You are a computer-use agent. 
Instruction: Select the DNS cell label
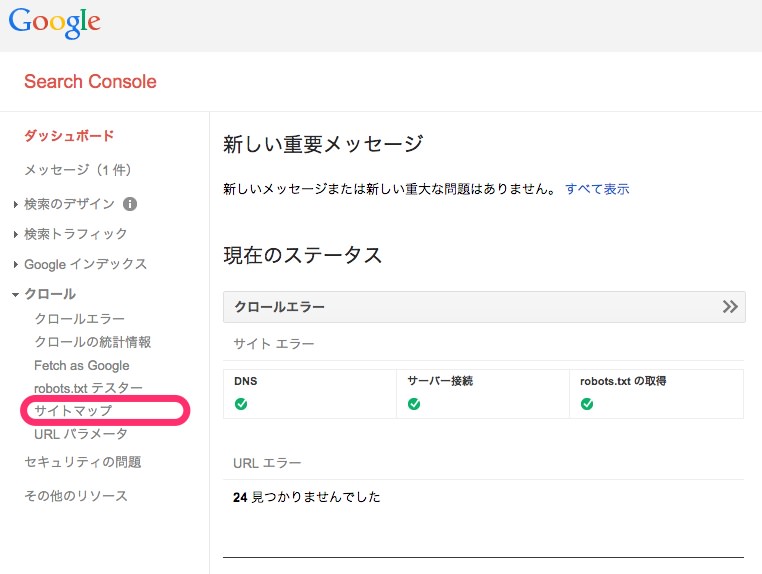click(x=246, y=382)
